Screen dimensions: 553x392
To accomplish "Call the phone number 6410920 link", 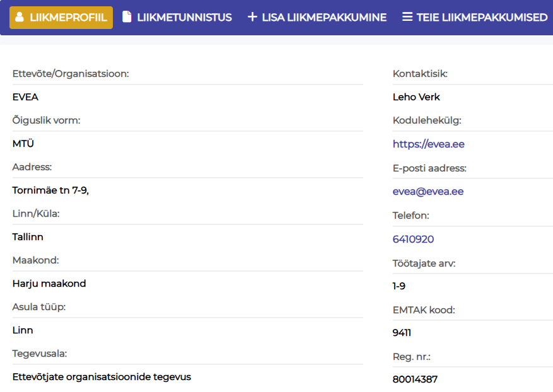I will pyautogui.click(x=413, y=239).
